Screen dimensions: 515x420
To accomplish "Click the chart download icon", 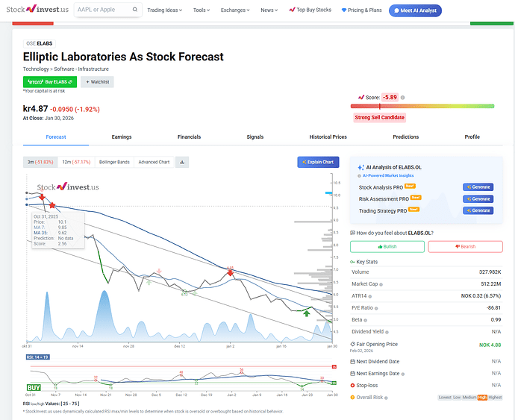I will tap(183, 162).
